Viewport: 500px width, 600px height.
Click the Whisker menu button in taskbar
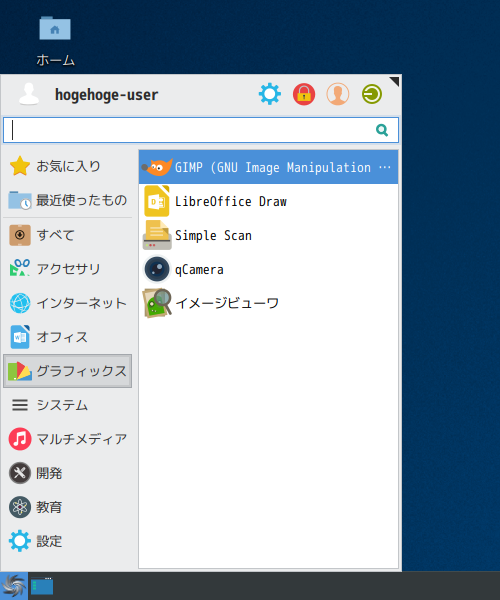click(14, 586)
